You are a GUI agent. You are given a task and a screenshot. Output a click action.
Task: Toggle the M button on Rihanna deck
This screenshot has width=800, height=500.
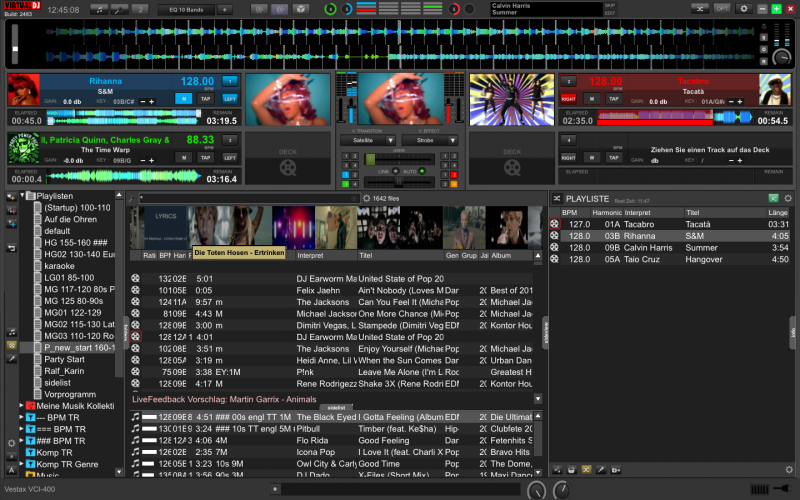click(184, 98)
